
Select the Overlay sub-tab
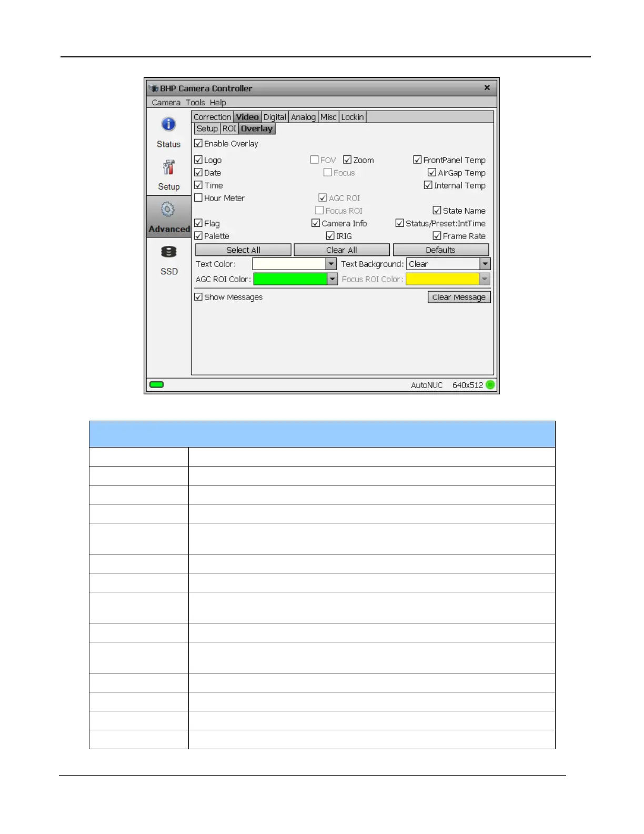[257, 128]
